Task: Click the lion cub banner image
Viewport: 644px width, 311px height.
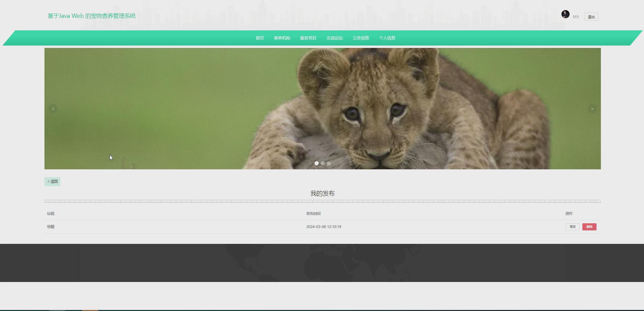Action: pos(323,108)
